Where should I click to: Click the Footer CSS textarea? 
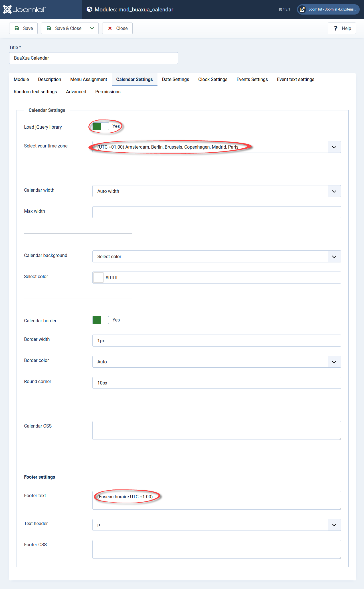(x=217, y=549)
